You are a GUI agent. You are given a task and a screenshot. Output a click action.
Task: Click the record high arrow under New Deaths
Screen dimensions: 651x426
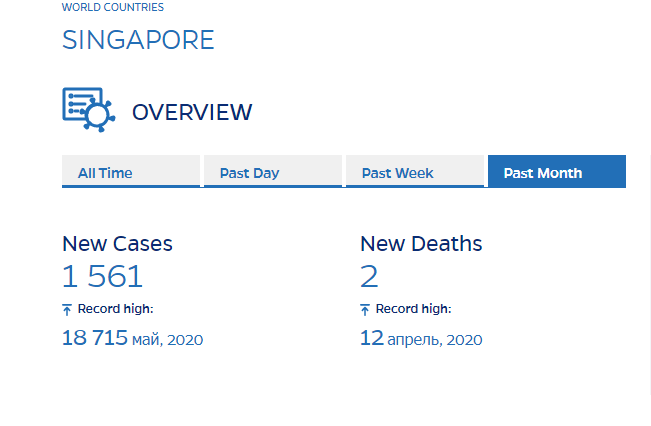(365, 309)
